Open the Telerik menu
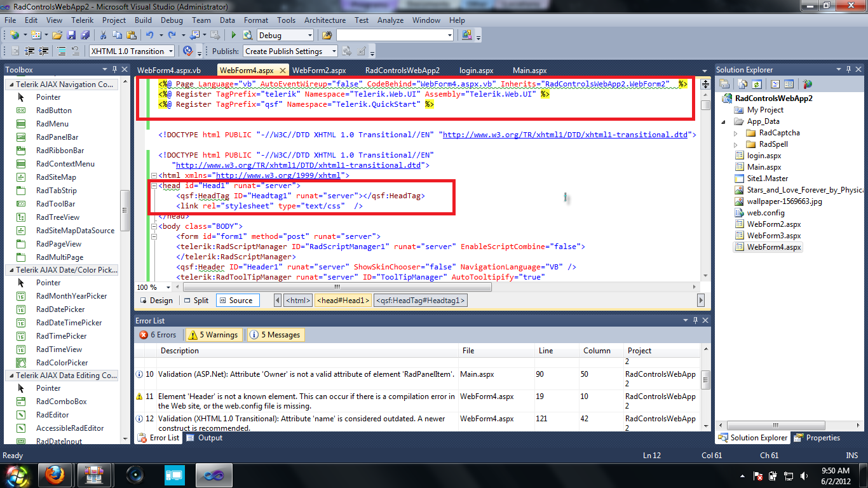Viewport: 868px width, 488px height. (x=82, y=20)
